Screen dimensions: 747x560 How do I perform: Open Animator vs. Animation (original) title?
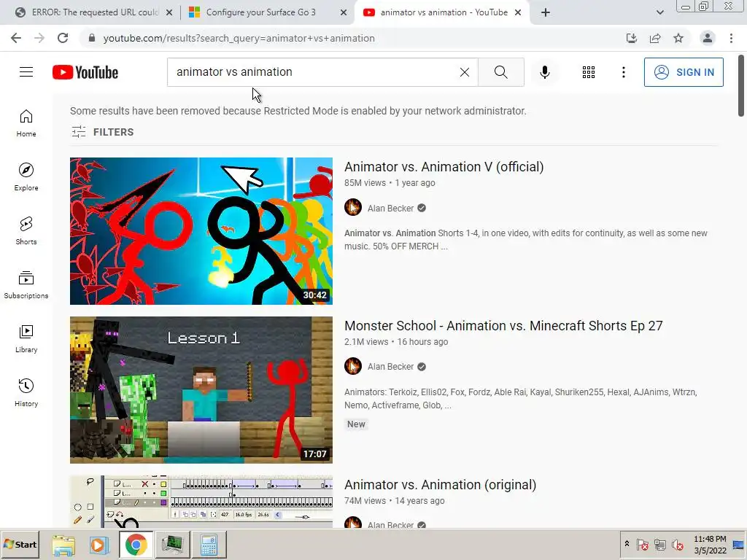tap(440, 485)
